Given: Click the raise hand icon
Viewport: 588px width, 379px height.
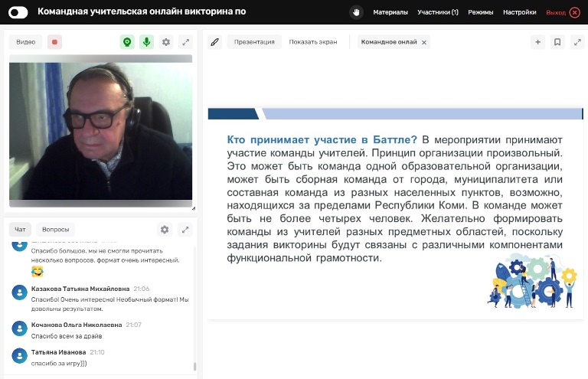Looking at the screenshot, I should coord(356,12).
